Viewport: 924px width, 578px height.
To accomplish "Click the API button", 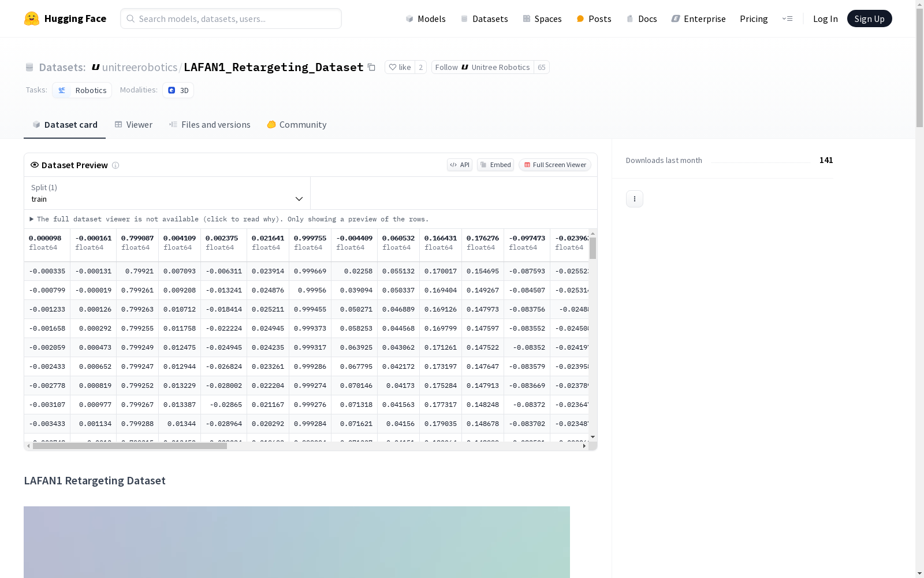I will click(x=460, y=165).
